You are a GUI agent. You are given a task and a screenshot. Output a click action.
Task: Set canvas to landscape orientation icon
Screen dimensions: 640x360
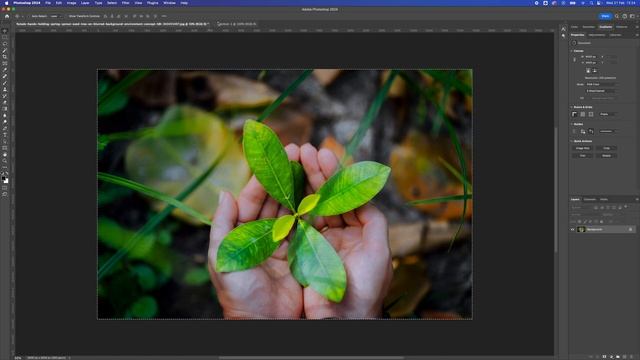pos(595,71)
